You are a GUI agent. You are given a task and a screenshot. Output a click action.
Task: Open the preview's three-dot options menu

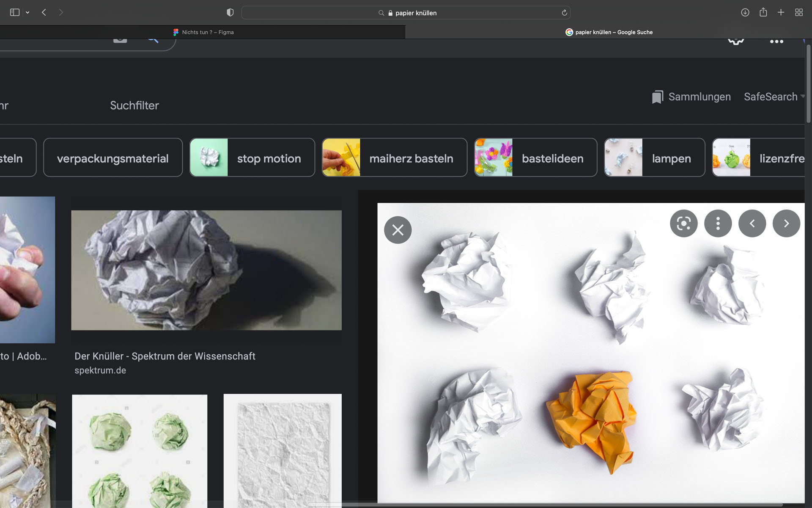(x=718, y=224)
